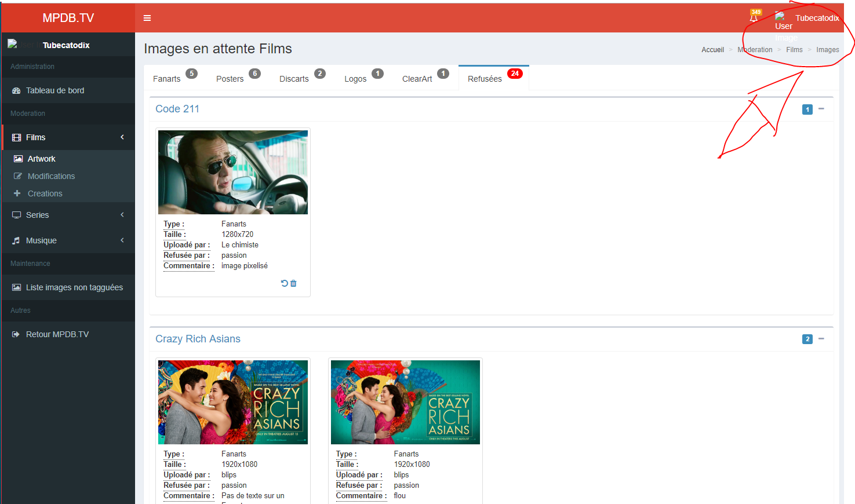Click the Crazy Rich Asians count badge
Image resolution: width=855 pixels, height=504 pixels.
[x=807, y=339]
